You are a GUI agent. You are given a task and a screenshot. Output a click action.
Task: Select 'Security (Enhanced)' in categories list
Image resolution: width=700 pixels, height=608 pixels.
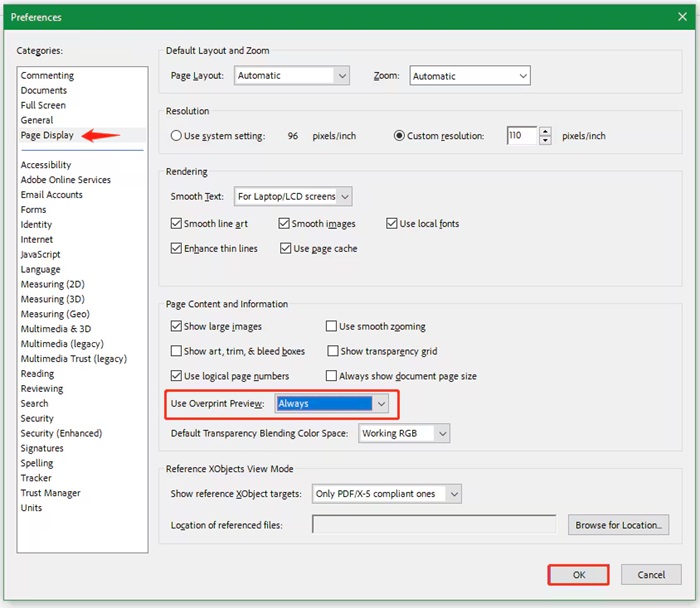(61, 434)
